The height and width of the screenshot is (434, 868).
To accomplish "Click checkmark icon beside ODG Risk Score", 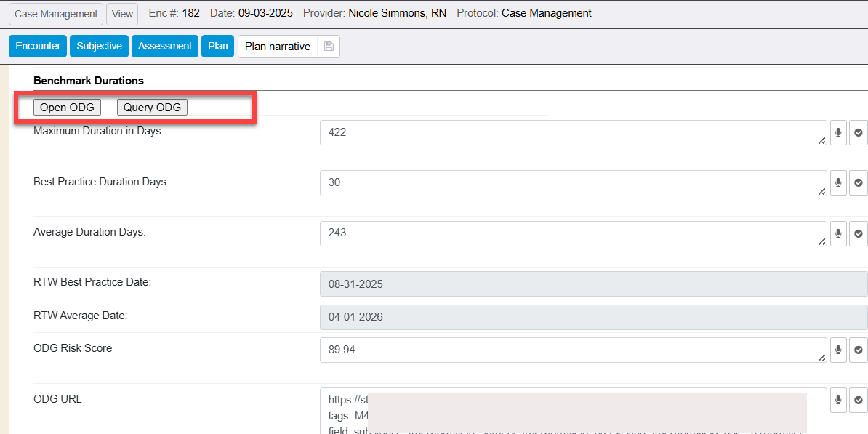I will tap(859, 350).
